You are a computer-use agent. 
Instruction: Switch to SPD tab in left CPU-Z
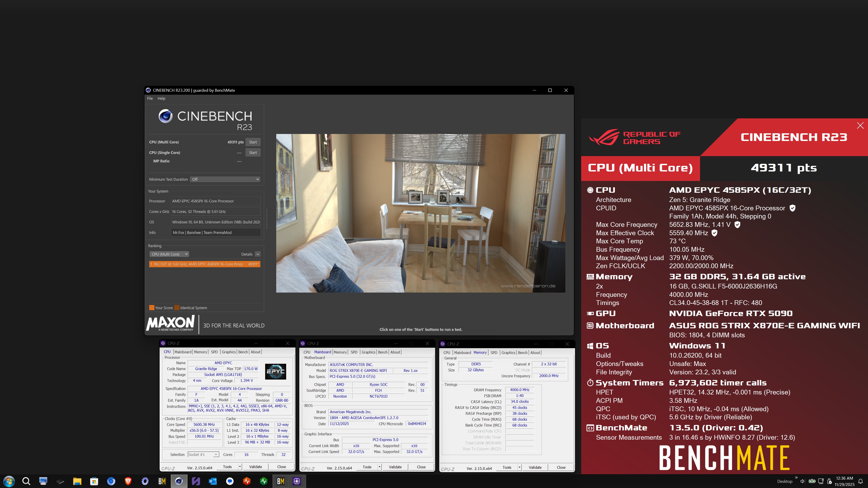[214, 352]
